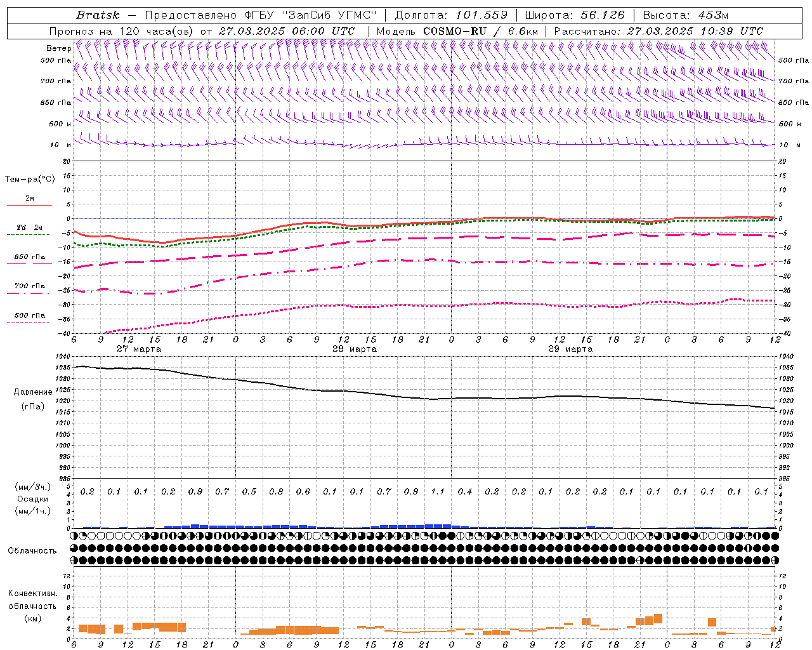Click the Давление panel title
Screen dimensions: 812x650
tap(33, 392)
